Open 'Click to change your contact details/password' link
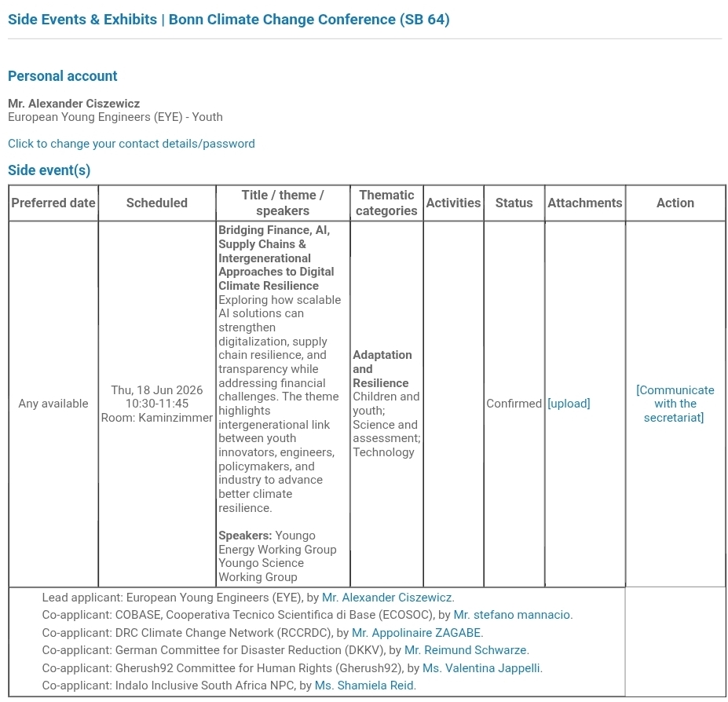 click(131, 144)
